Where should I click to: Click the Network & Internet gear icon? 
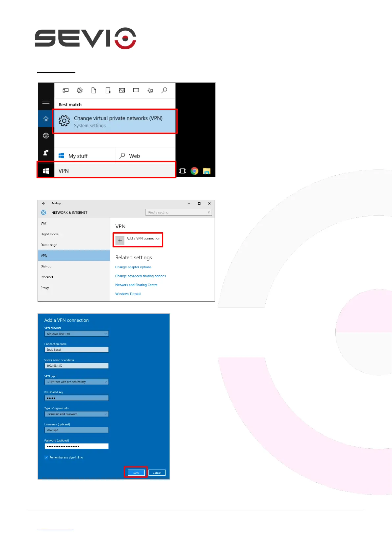(43, 213)
